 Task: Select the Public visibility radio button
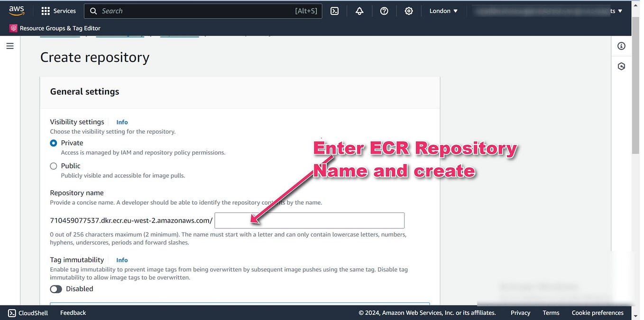coord(53,165)
